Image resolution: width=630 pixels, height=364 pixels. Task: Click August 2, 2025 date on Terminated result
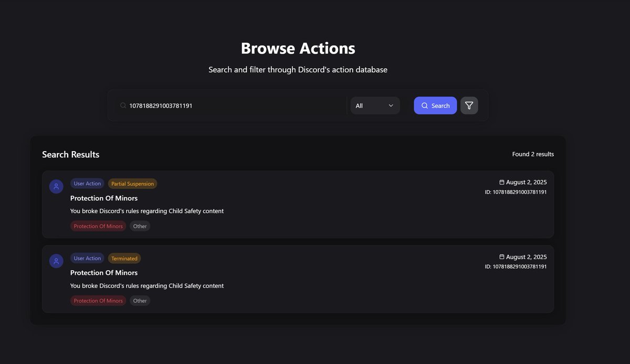[x=526, y=257]
